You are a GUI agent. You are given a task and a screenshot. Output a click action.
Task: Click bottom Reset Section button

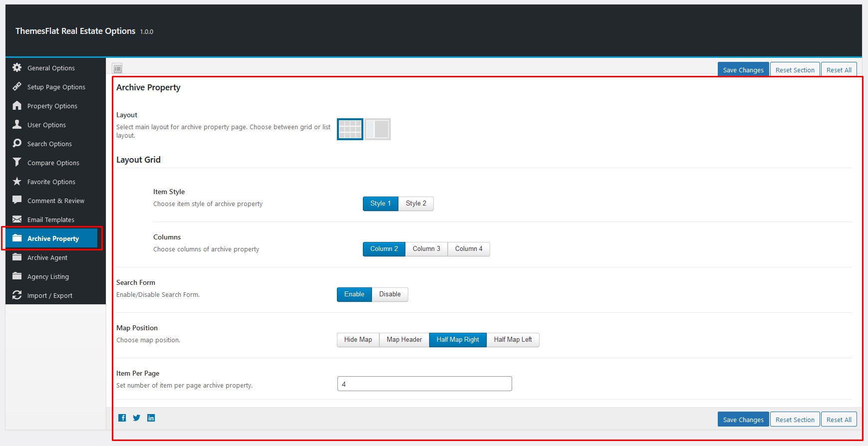coord(795,420)
